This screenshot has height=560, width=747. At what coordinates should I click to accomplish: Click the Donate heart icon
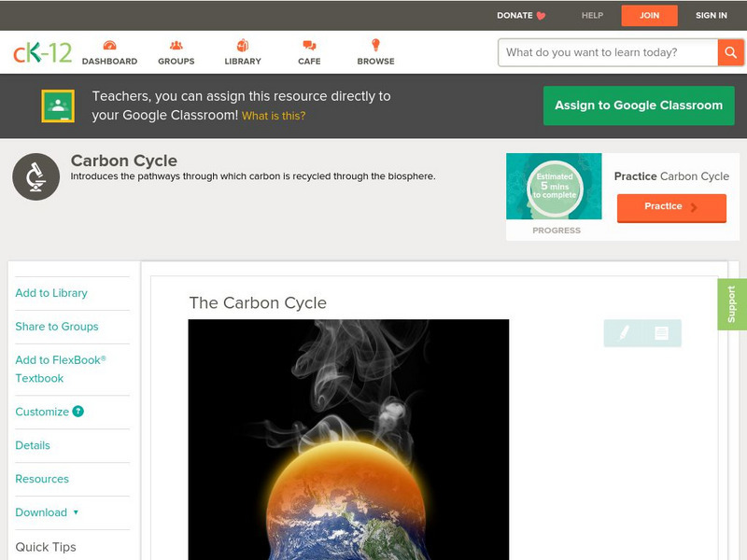point(541,16)
